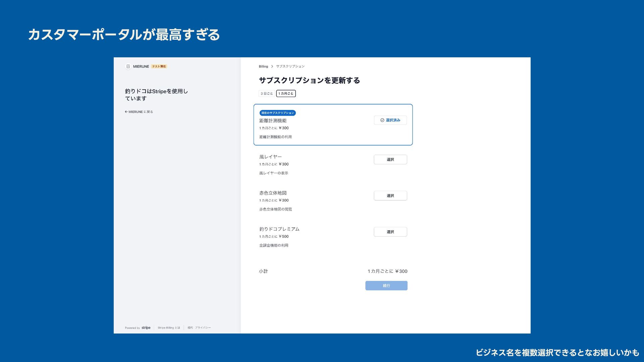Select the 赤色立体地図 plan

click(x=390, y=196)
